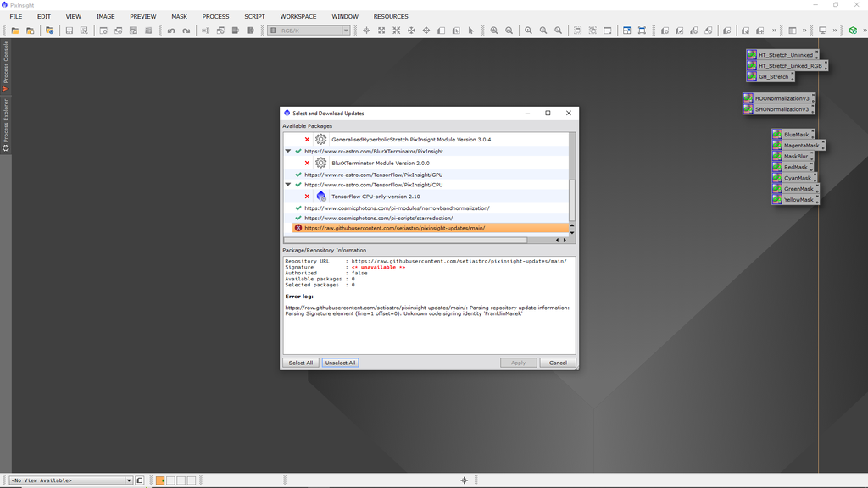Toggle the GeneralisedHyperbolicStretch package red X mark
This screenshot has width=868, height=488.
click(307, 140)
